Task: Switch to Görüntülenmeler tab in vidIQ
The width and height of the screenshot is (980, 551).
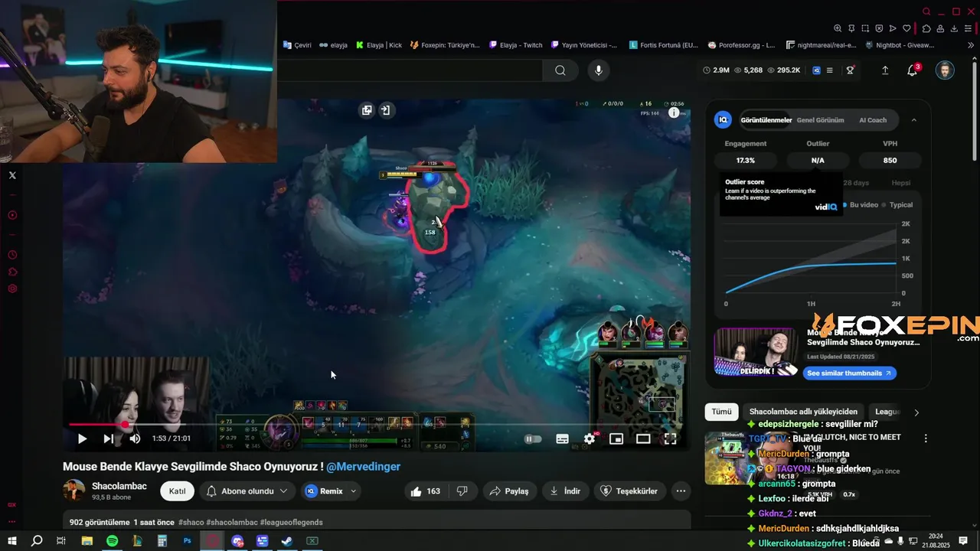Action: point(766,120)
